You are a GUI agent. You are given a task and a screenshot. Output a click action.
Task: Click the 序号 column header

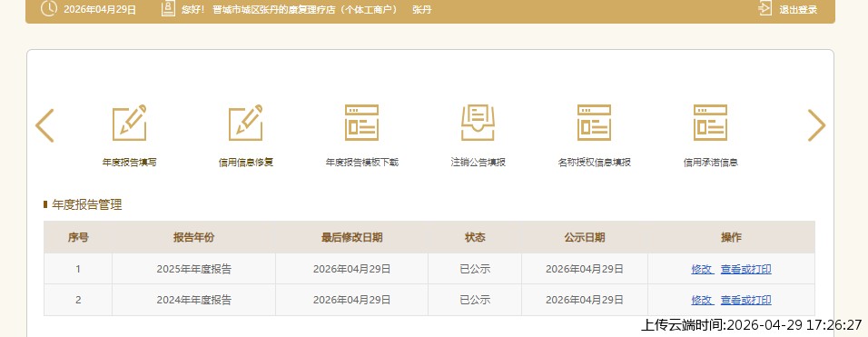point(78,237)
